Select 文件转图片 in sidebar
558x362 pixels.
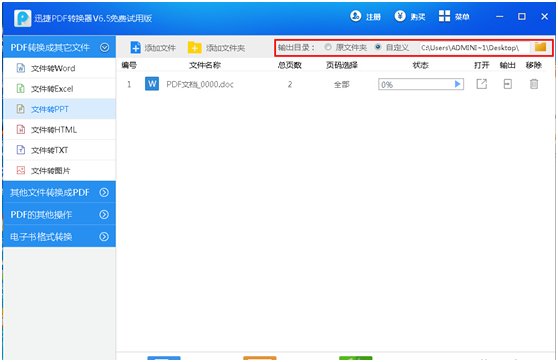point(59,170)
